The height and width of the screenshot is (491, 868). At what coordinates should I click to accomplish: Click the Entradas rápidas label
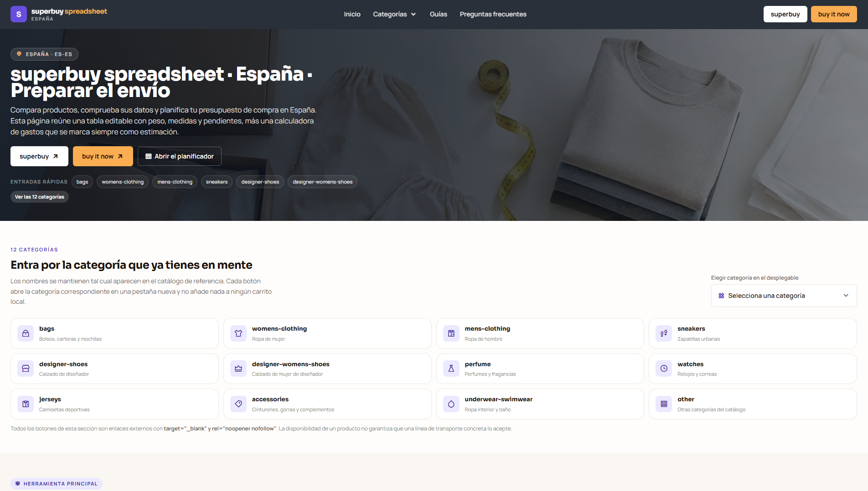click(39, 182)
